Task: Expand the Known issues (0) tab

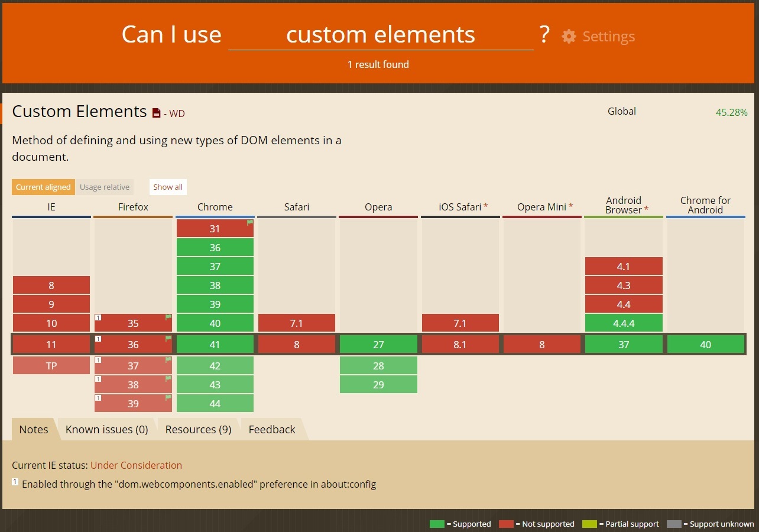Action: point(107,430)
